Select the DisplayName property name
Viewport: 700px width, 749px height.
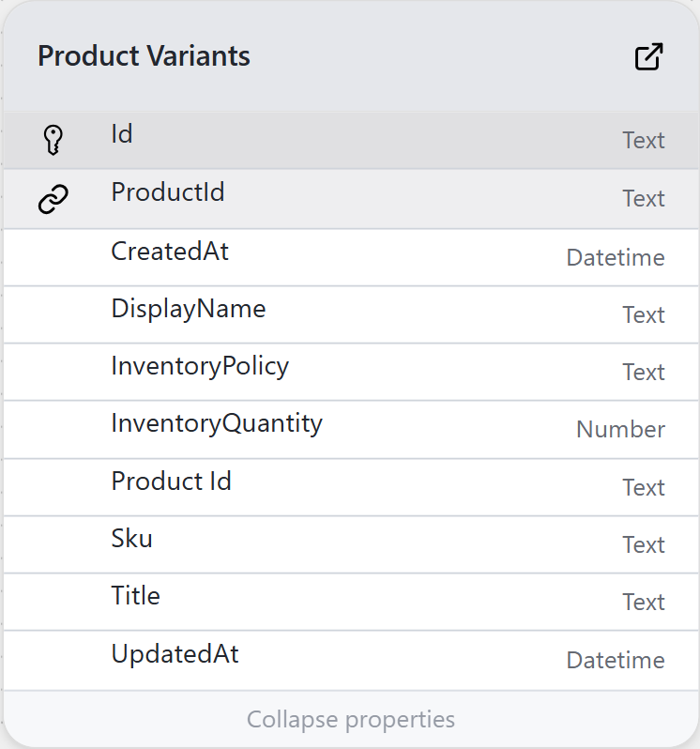pos(188,309)
